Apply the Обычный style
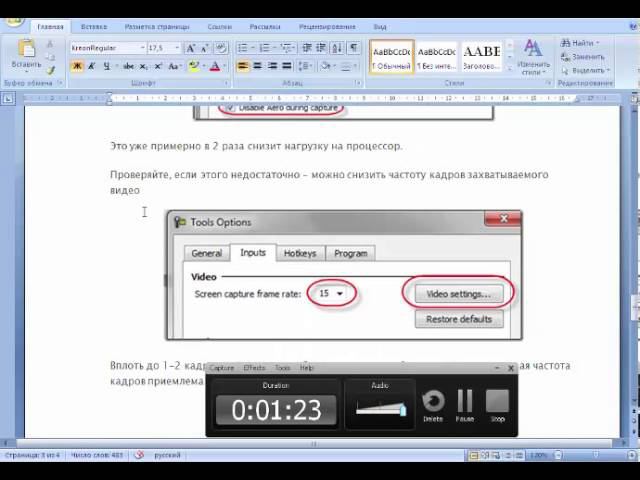640x480 pixels. point(392,57)
